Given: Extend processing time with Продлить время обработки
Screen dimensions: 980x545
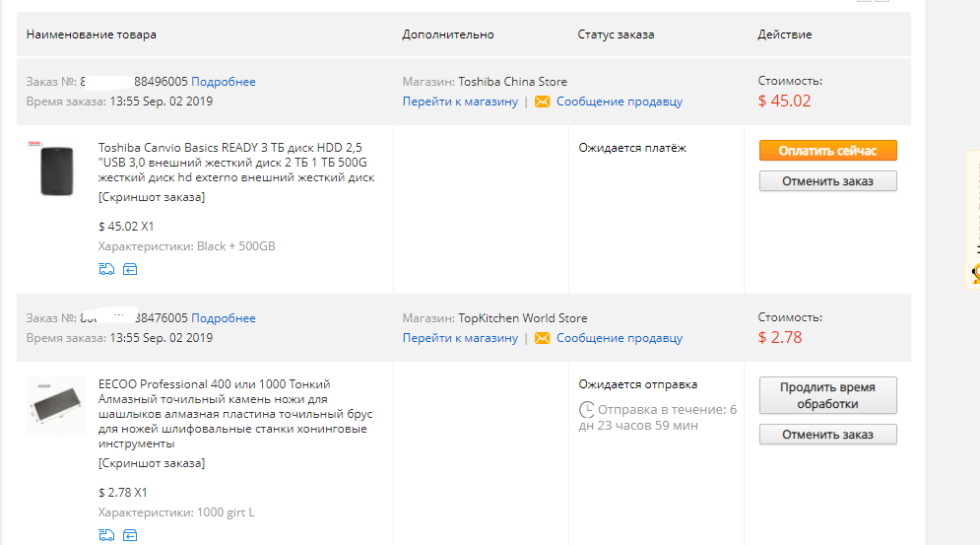Looking at the screenshot, I should coord(827,395).
